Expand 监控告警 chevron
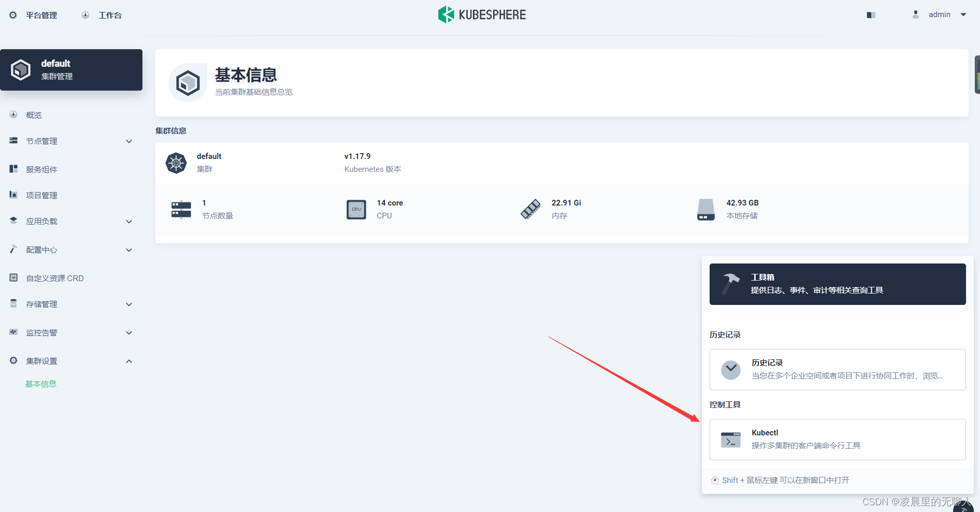 (x=129, y=333)
